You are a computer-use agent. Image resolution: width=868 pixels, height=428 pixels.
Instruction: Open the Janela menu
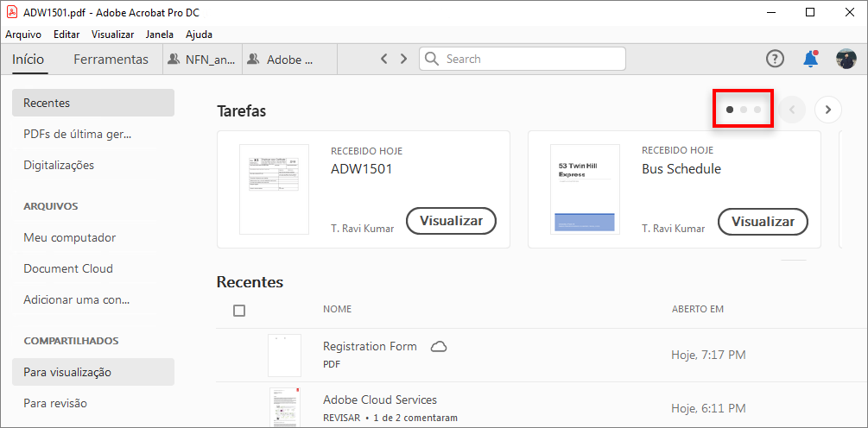coord(160,35)
